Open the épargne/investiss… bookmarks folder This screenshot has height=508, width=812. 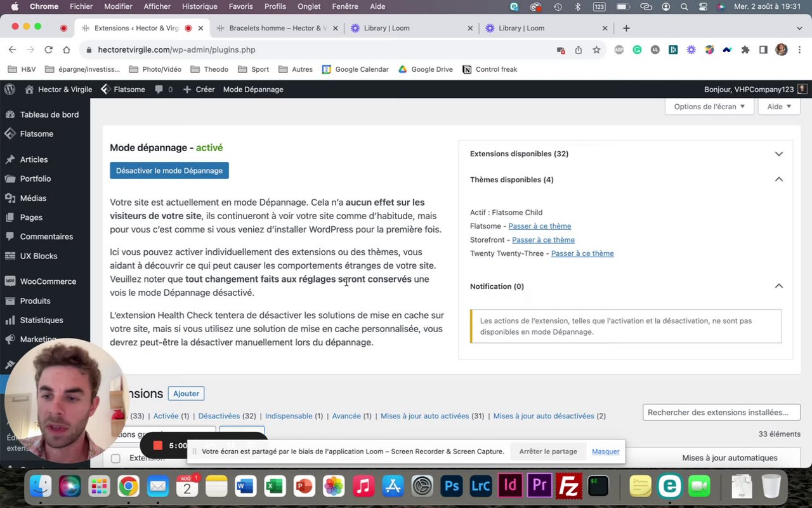[x=82, y=69]
